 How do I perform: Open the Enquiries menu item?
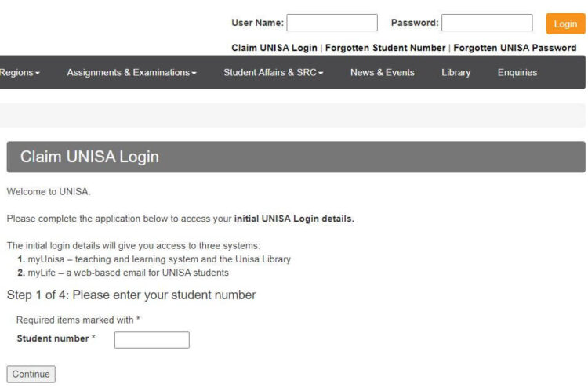[x=517, y=72]
